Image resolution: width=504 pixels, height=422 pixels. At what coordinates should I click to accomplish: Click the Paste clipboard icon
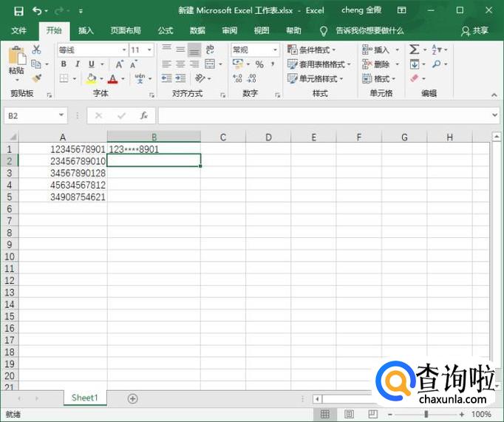(x=17, y=55)
